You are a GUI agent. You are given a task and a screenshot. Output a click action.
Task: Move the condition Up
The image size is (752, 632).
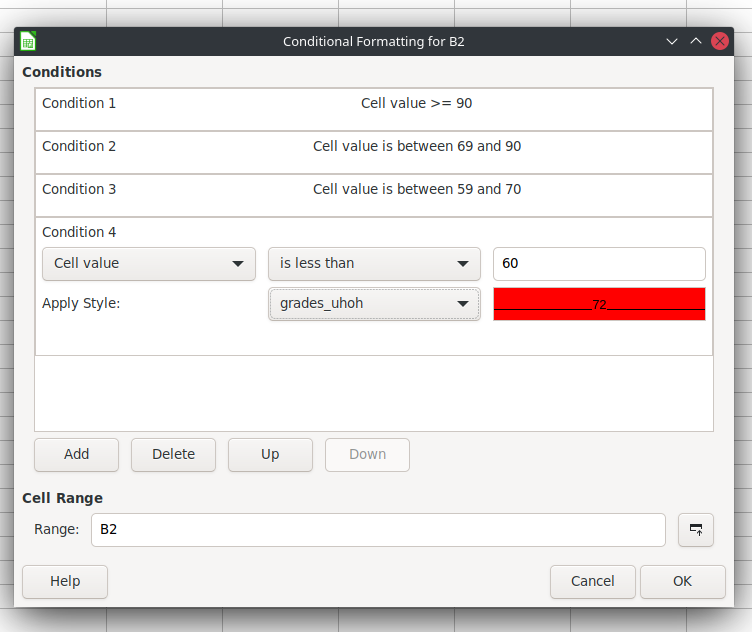pos(270,455)
